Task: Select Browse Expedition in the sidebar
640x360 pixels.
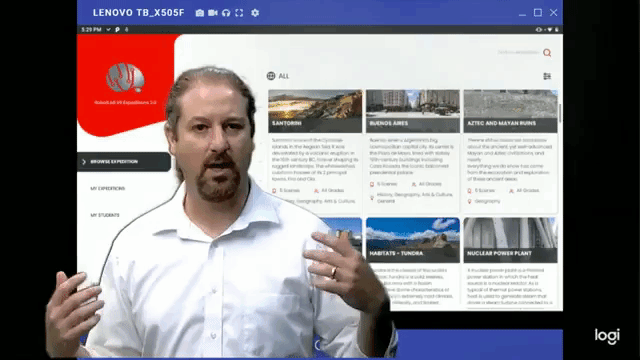Action: click(124, 162)
